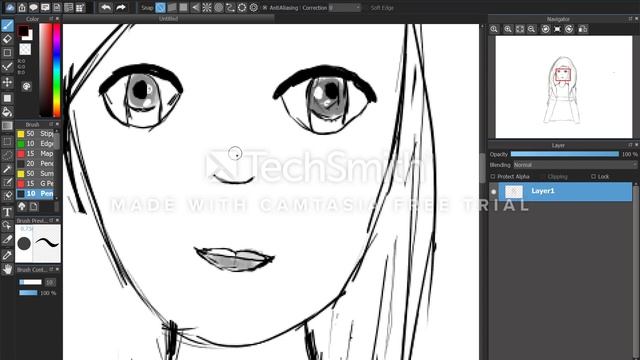640x360 pixels.
Task: Click the home icon in the top toolbar
Action: [22, 7]
